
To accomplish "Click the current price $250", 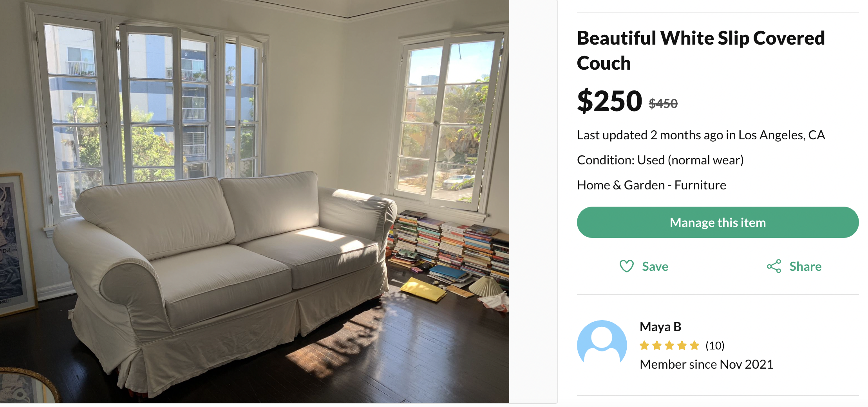I will (x=609, y=101).
